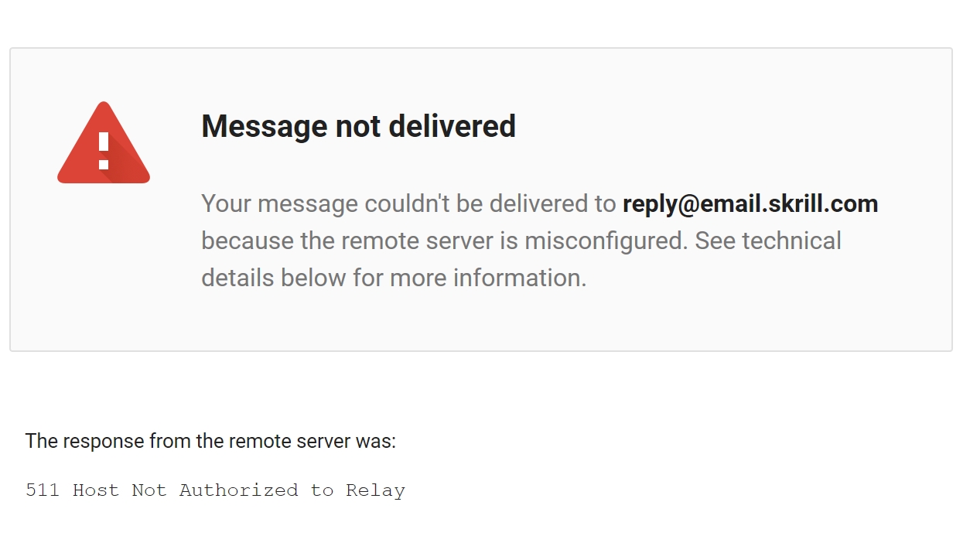Click the word "misconfigured" in the description

point(606,241)
